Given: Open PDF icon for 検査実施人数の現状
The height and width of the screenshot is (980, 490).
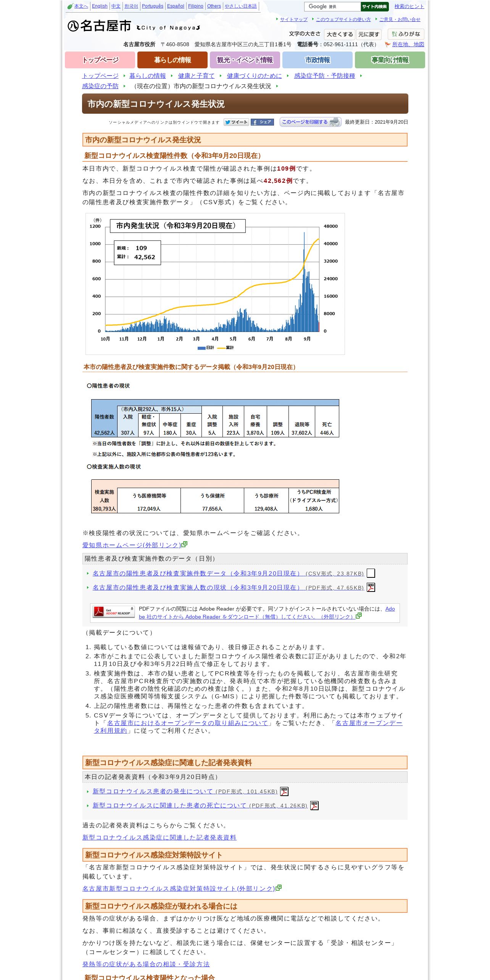Looking at the screenshot, I should click(371, 587).
